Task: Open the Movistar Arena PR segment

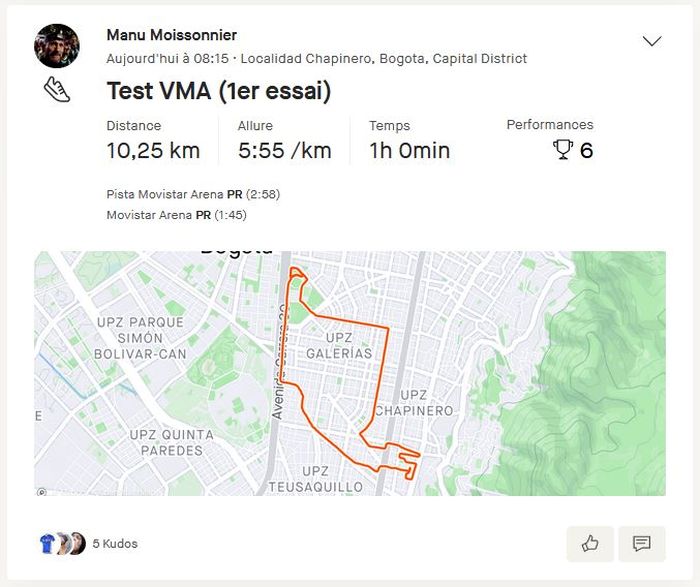Action: [150, 215]
